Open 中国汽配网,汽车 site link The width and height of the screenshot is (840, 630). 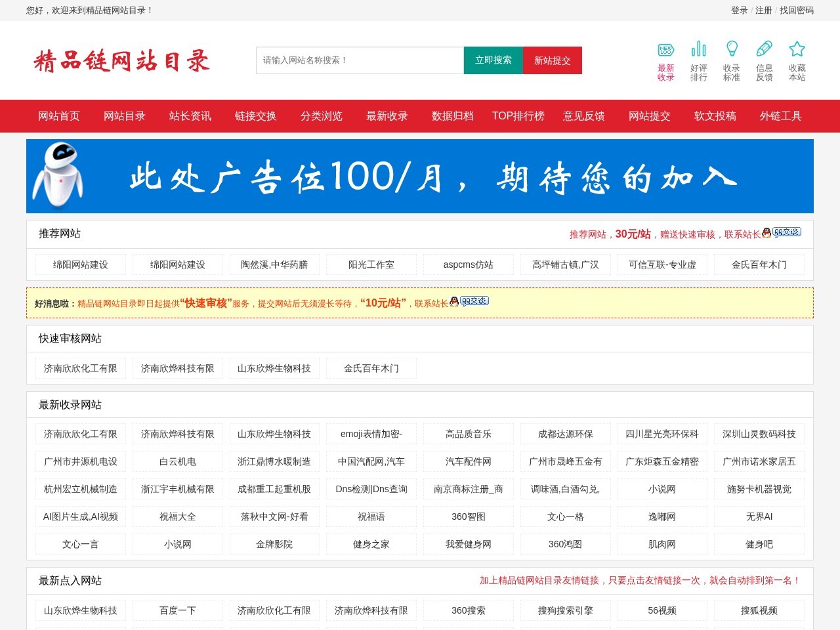click(x=371, y=461)
